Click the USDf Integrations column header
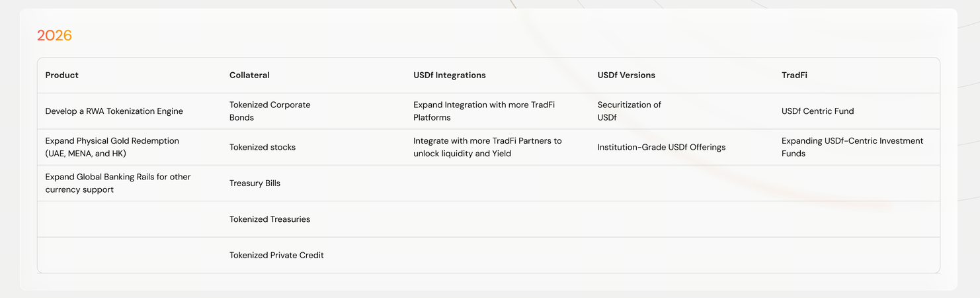This screenshot has height=298, width=980. pyautogui.click(x=449, y=75)
